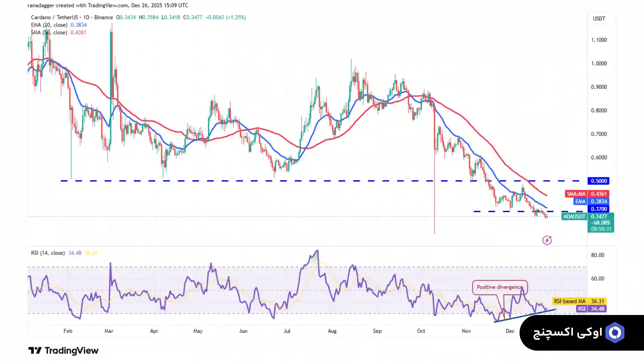The image size is (644, 363).
Task: Click the 1D timeframe in chart title
Action: tap(86, 17)
